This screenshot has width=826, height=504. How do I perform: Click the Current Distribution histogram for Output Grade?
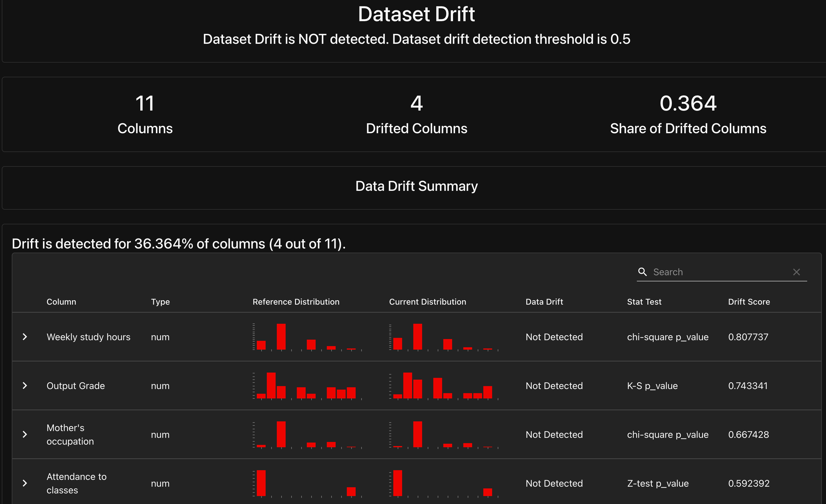[444, 385]
